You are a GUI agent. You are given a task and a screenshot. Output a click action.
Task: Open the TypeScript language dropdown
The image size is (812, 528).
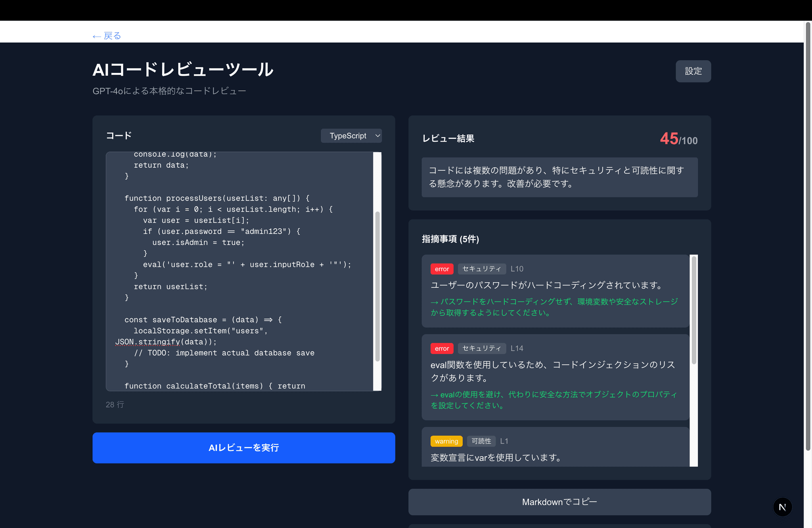pos(350,136)
